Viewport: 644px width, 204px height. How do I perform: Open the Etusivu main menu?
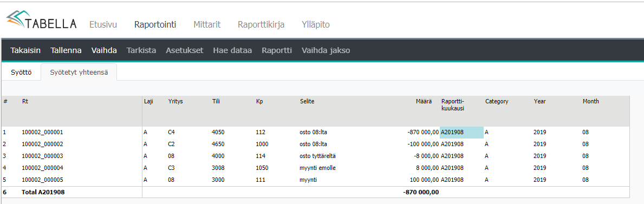[x=103, y=25]
